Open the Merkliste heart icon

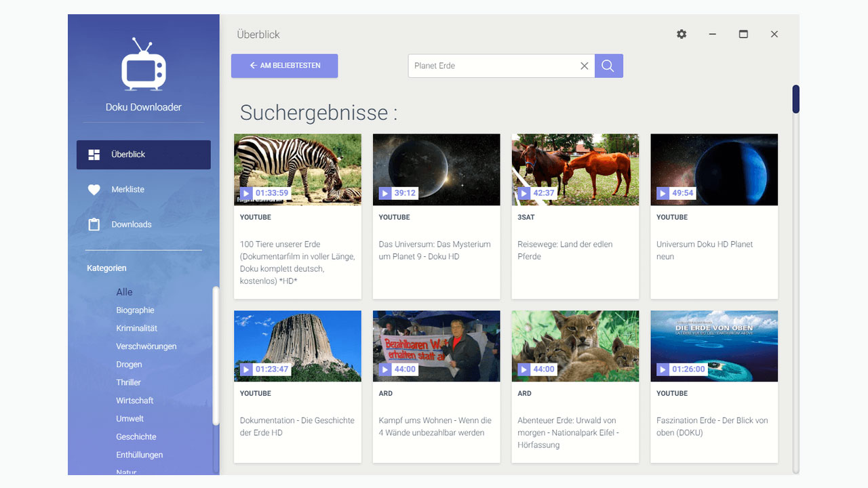click(94, 190)
